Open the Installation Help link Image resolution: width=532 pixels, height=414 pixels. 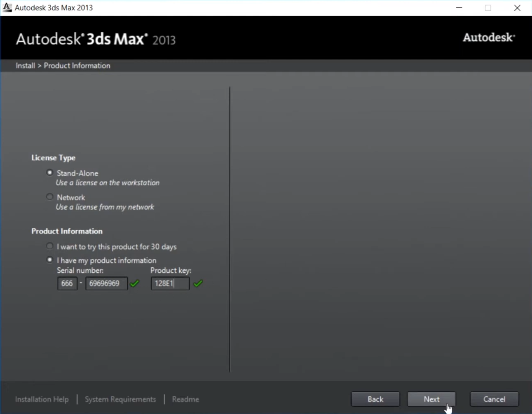pyautogui.click(x=42, y=399)
